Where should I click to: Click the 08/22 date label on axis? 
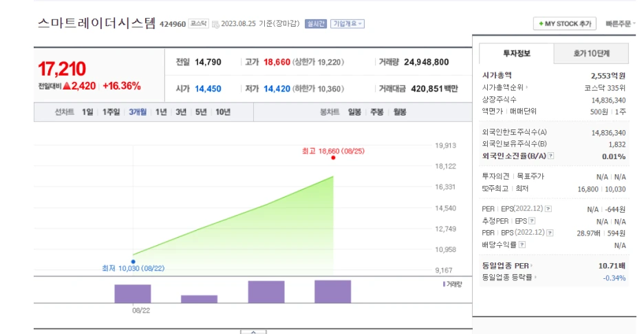tap(141, 311)
